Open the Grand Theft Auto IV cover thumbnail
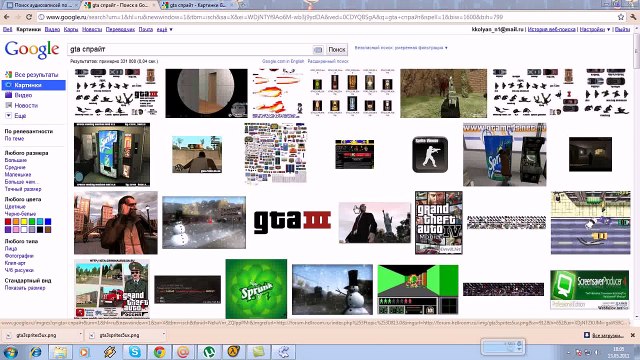 pyautogui.click(x=439, y=222)
